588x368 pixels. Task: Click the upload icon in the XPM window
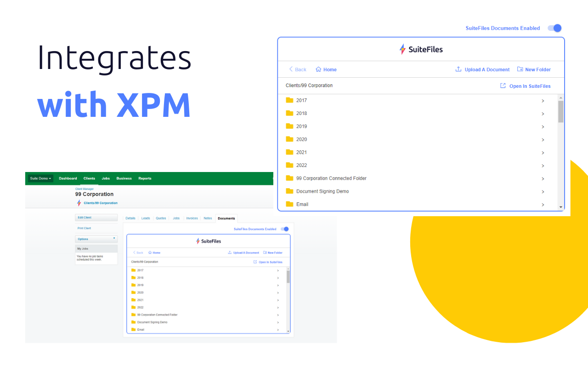(230, 253)
